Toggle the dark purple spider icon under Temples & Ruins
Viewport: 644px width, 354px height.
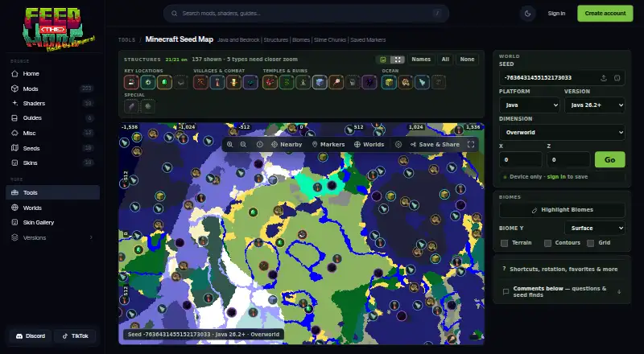tap(369, 83)
